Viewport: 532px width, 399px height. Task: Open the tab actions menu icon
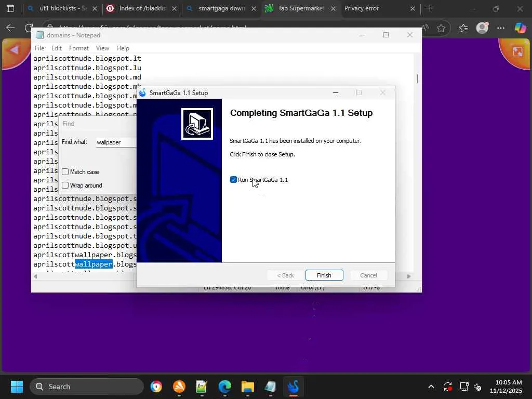[10, 8]
